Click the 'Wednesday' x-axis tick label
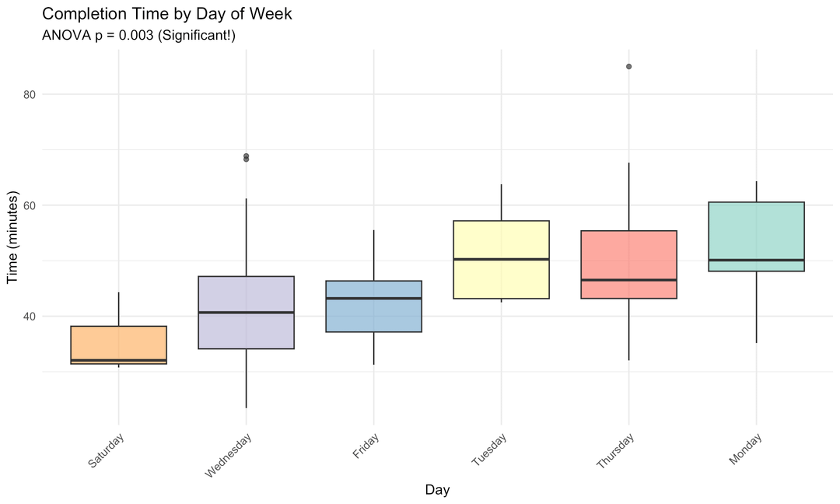840x504 pixels. [228, 456]
